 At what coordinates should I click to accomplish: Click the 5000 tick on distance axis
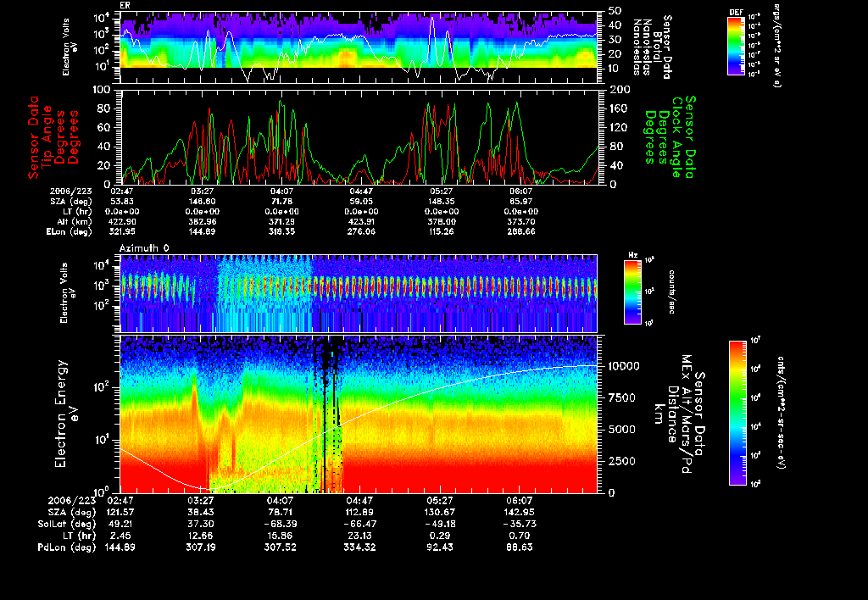click(621, 429)
